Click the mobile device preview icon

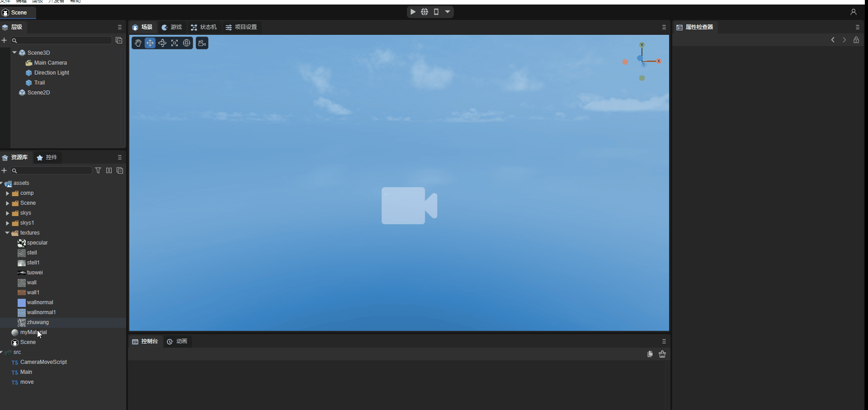[436, 12]
